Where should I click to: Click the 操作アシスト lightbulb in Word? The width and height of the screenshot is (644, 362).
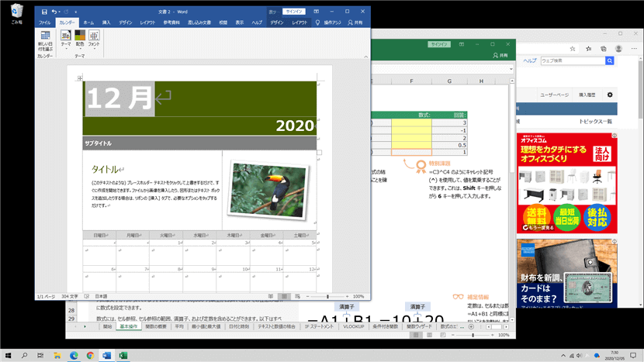point(317,22)
